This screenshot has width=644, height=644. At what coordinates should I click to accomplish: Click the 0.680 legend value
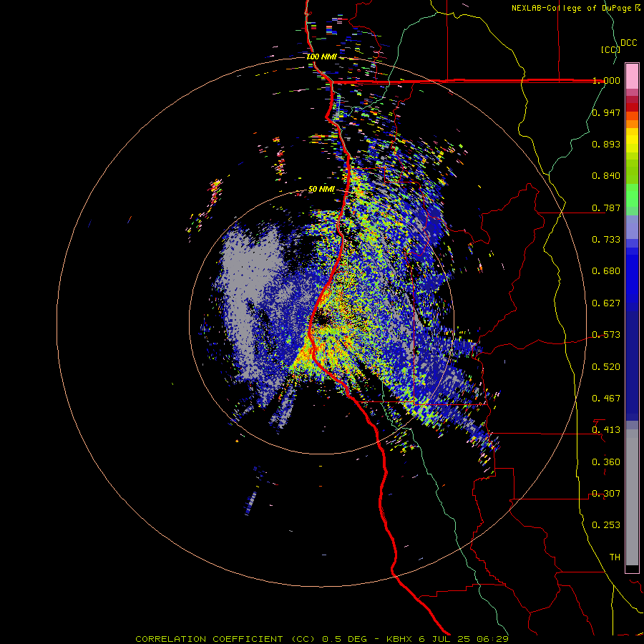click(606, 271)
